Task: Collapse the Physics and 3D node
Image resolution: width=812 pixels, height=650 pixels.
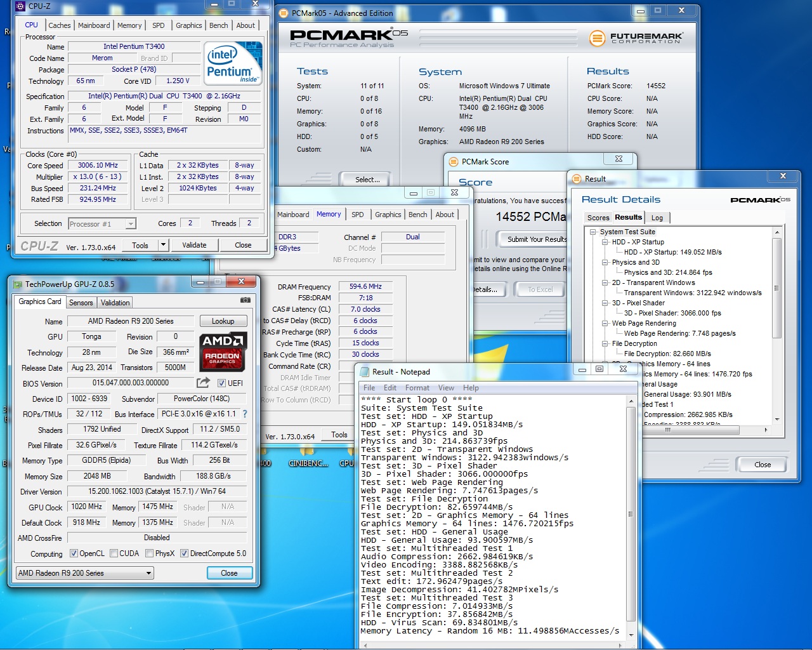Action: coord(605,262)
